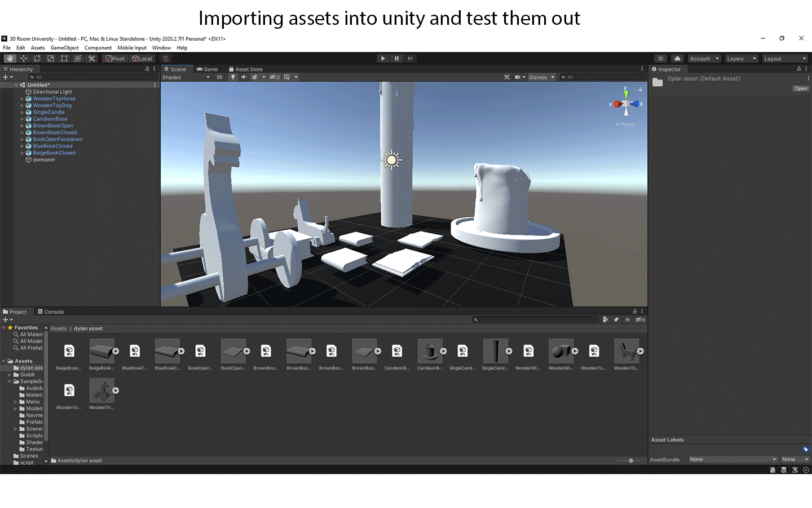This screenshot has width=812, height=508.
Task: Select BrownBookOpen in Hierarchy
Action: [x=53, y=126]
